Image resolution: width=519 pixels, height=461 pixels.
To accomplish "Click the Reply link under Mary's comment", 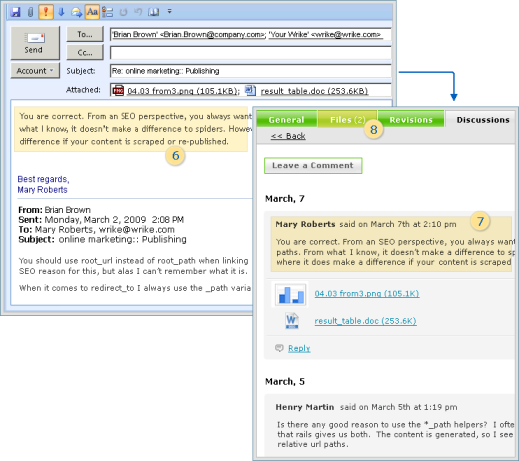I will point(299,348).
